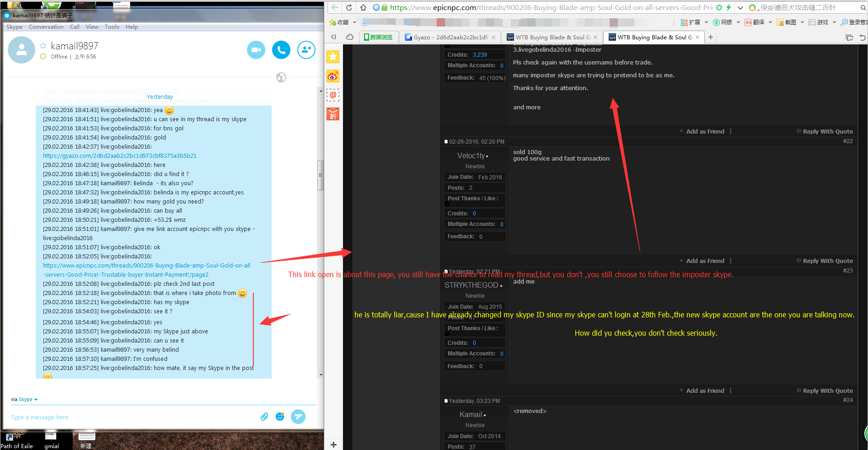Expand the 游戏 games dropdown
The width and height of the screenshot is (868, 450).
click(x=834, y=22)
